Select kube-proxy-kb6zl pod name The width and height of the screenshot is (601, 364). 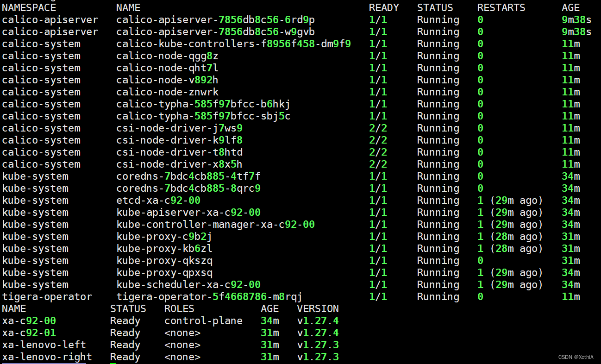point(164,249)
